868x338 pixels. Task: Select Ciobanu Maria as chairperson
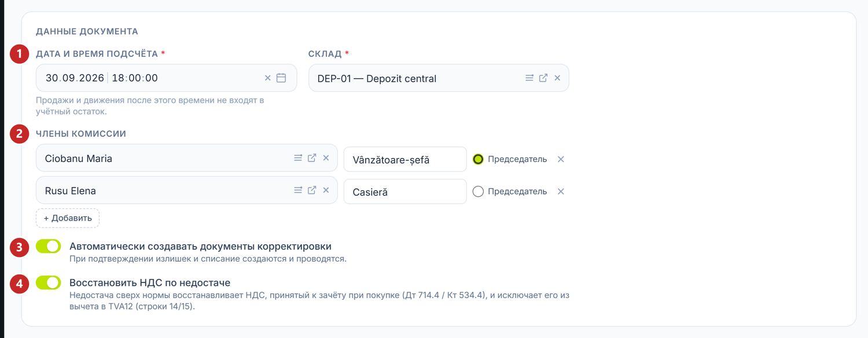point(478,159)
